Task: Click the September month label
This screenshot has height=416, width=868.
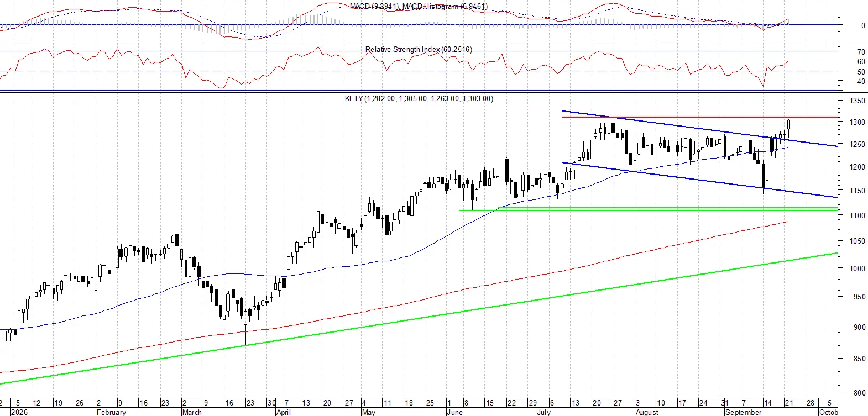Action: [743, 412]
